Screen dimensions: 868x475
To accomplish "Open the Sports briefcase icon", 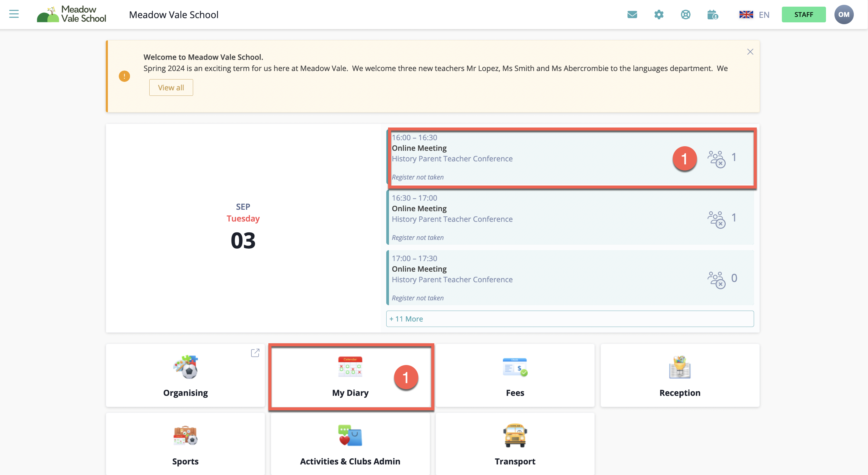I will click(x=185, y=435).
